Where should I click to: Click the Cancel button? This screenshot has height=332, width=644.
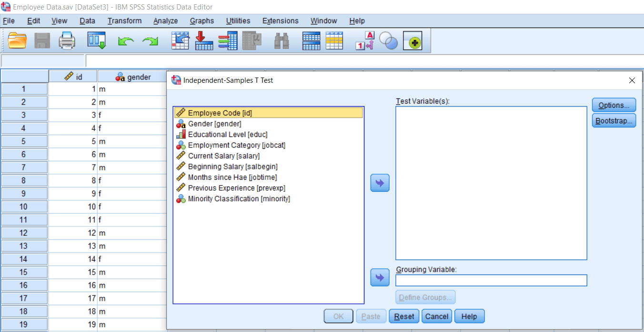(x=437, y=316)
